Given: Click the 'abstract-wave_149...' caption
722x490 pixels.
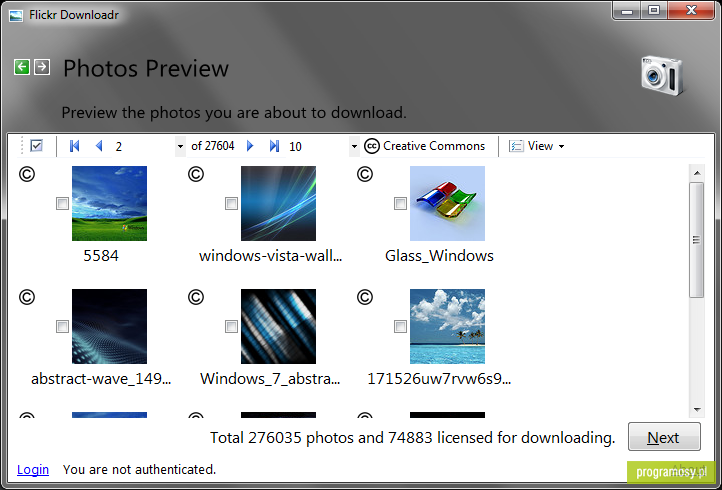Looking at the screenshot, I should click(101, 379).
